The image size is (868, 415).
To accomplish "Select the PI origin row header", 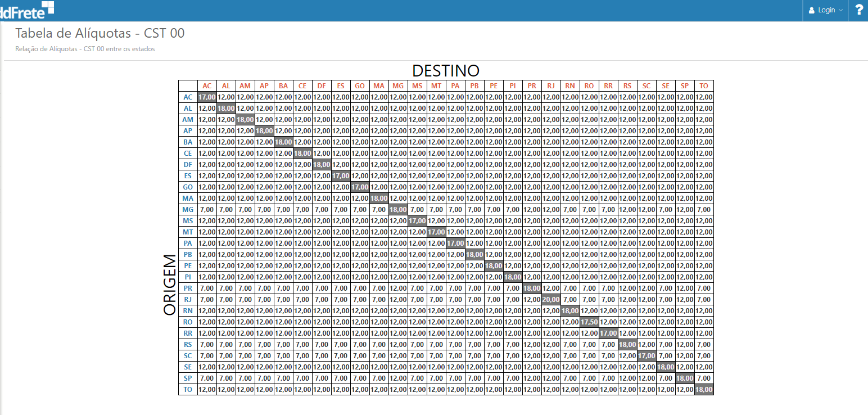I will point(188,277).
